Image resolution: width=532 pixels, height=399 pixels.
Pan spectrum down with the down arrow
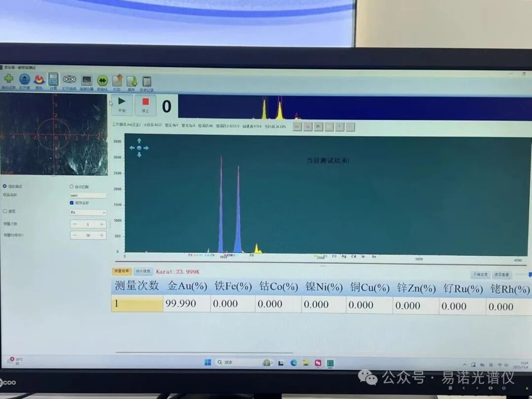[139, 155]
